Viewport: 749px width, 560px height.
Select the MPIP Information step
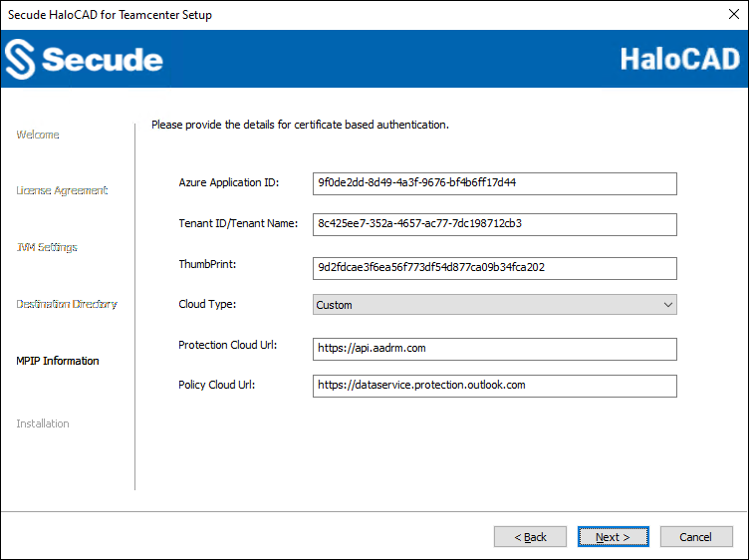coord(58,361)
